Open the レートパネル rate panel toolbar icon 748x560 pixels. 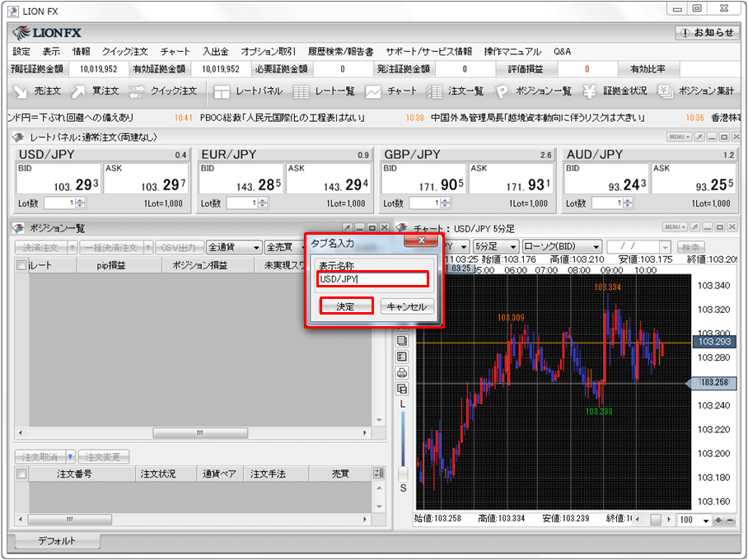pos(222,91)
